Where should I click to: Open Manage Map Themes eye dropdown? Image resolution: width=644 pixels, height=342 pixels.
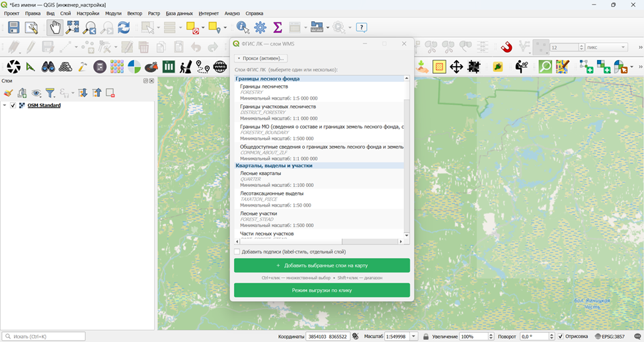[36, 93]
